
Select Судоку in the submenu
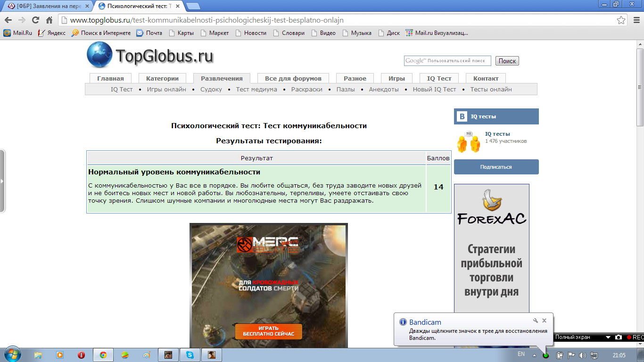211,89
